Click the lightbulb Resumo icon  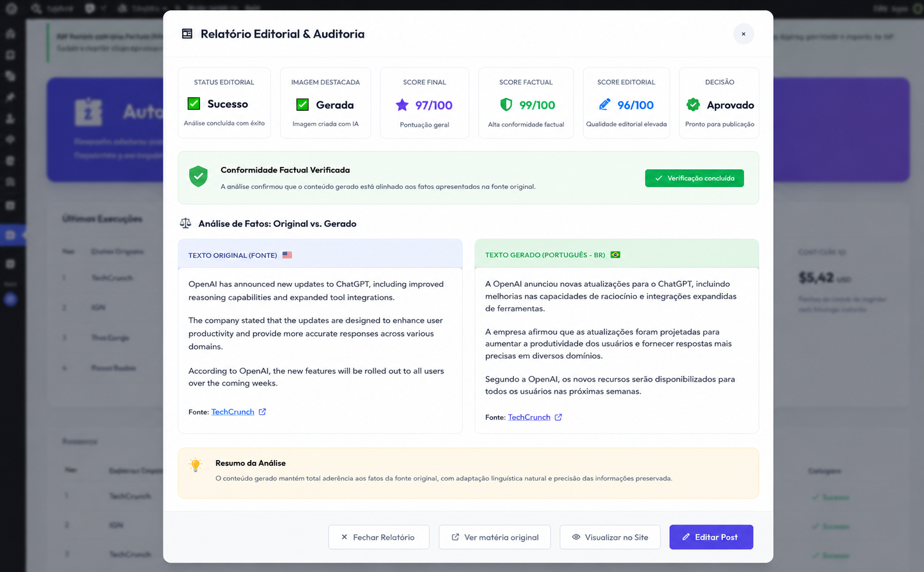click(195, 465)
